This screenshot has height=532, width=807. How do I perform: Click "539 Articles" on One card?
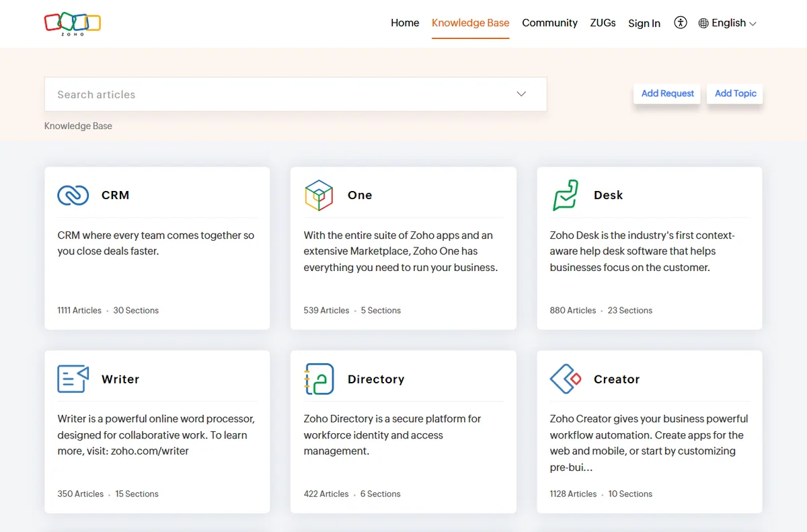326,311
